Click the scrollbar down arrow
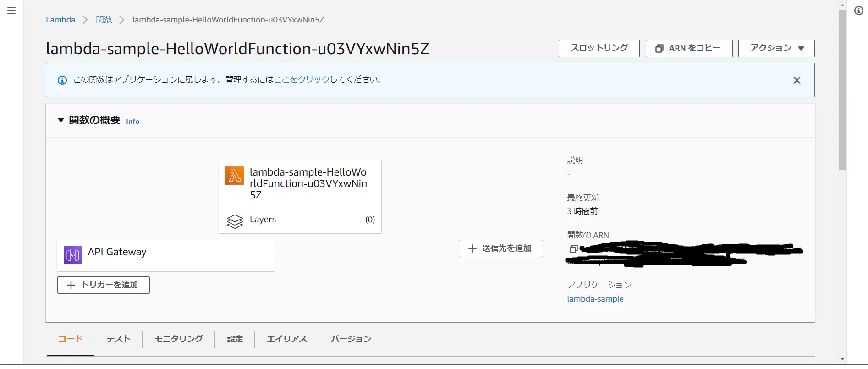Viewport: 868px width, 369px height. [842, 359]
